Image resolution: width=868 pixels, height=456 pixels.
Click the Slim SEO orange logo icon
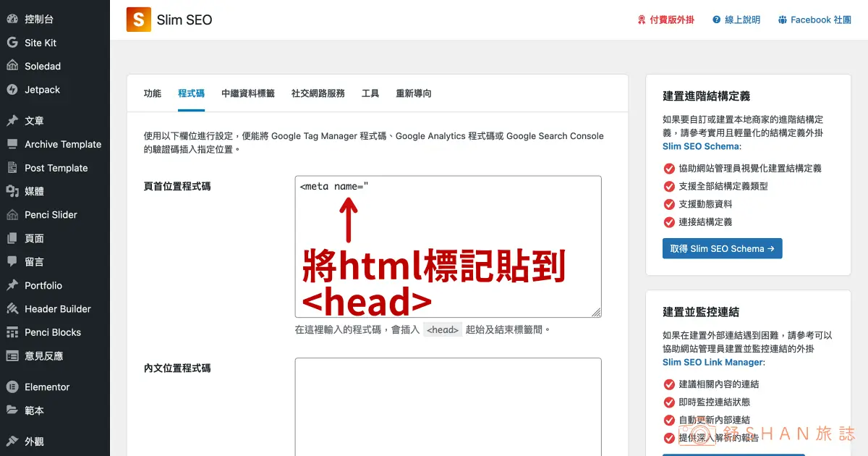tap(138, 20)
